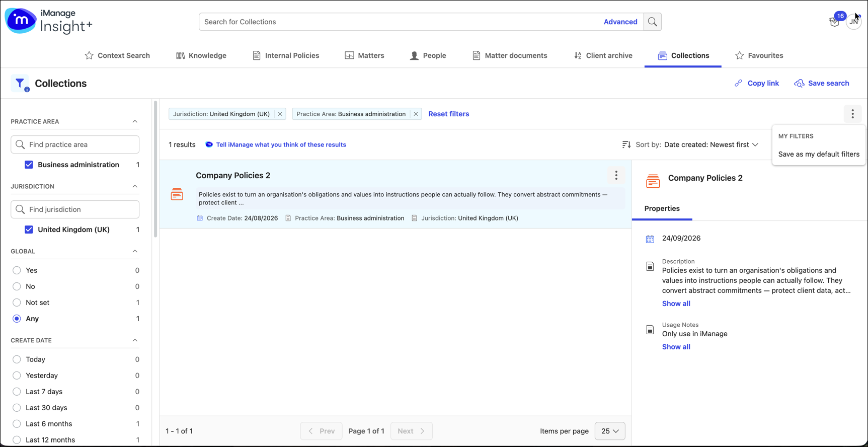Select the Not set radio under Global
The width and height of the screenshot is (868, 447).
coord(17,303)
